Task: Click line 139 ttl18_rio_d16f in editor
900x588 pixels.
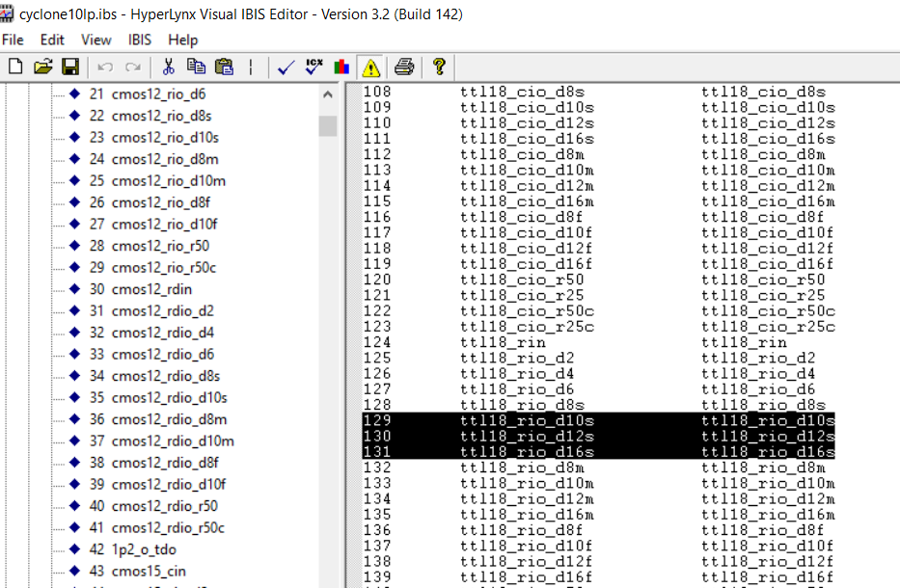Action: (x=599, y=577)
